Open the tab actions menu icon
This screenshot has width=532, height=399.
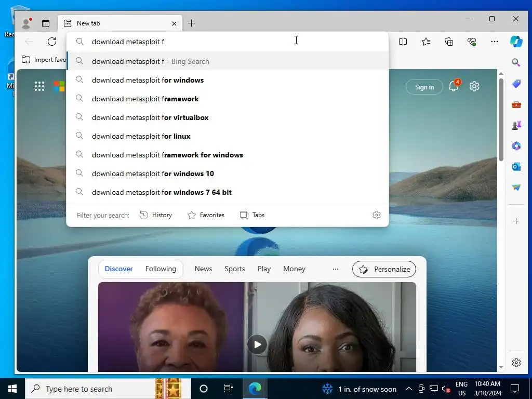point(46,23)
